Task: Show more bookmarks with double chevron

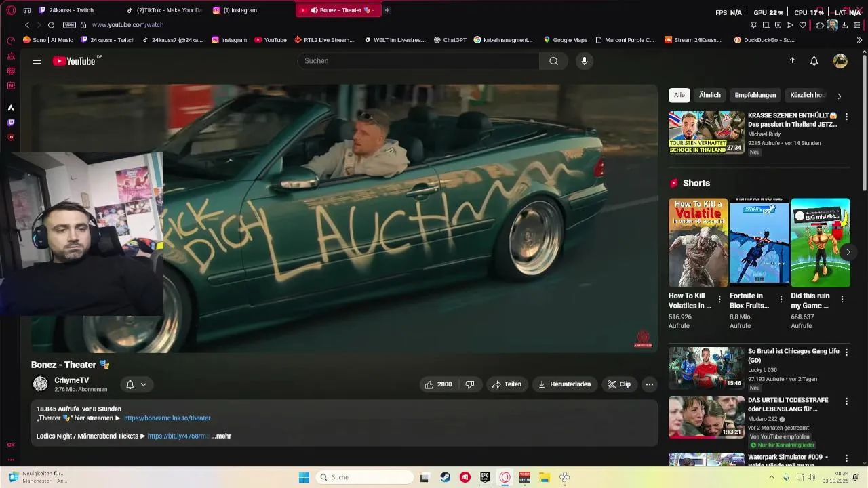Action: click(859, 40)
